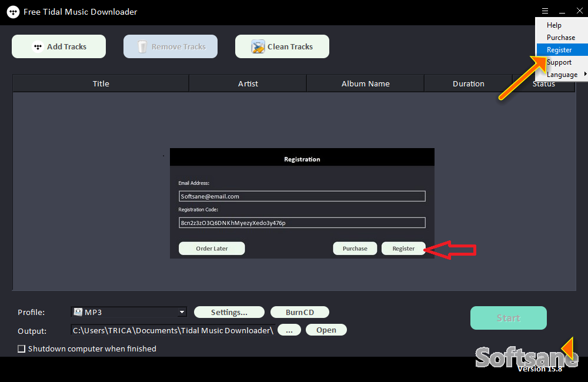Open Support from the menu
The height and width of the screenshot is (382, 588).
[562, 62]
